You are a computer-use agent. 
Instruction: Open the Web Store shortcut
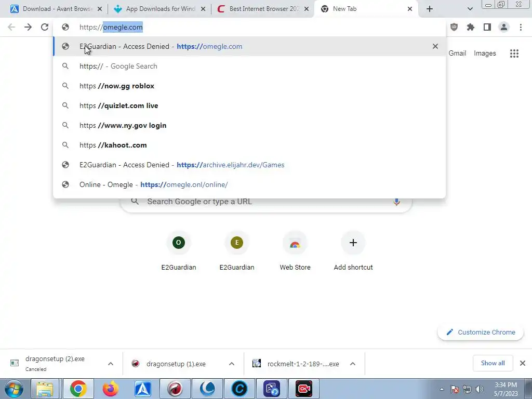[x=295, y=251]
